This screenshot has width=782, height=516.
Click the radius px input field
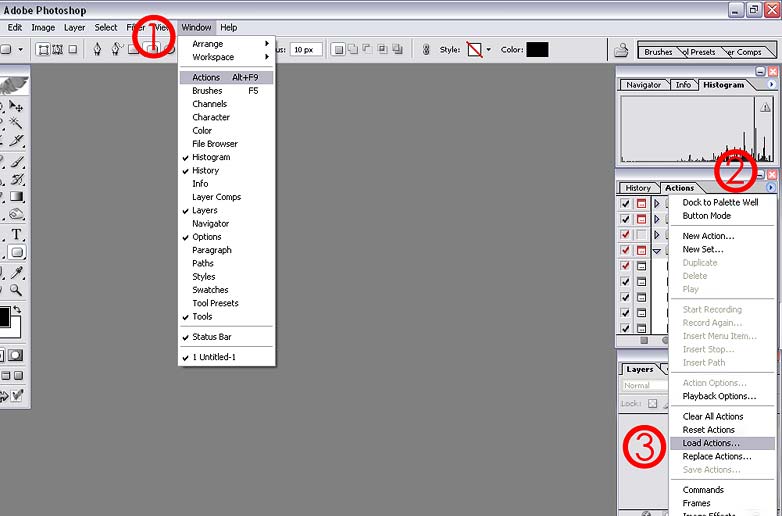(305, 49)
